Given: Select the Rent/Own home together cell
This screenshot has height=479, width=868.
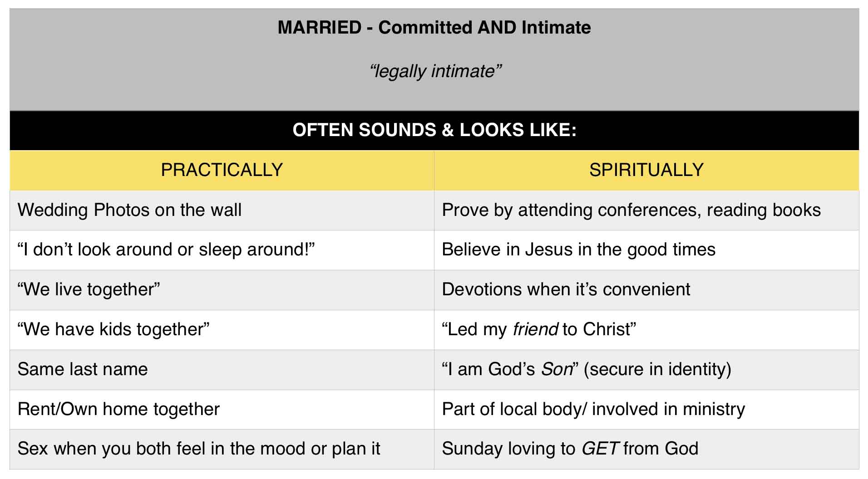Looking at the screenshot, I should (x=222, y=410).
